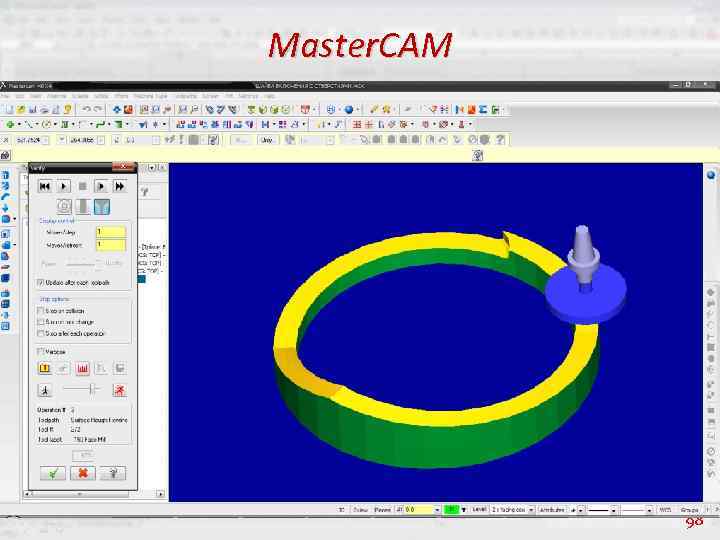Click the Open file toolbar icon
This screenshot has width=720, height=540.
[x=21, y=109]
